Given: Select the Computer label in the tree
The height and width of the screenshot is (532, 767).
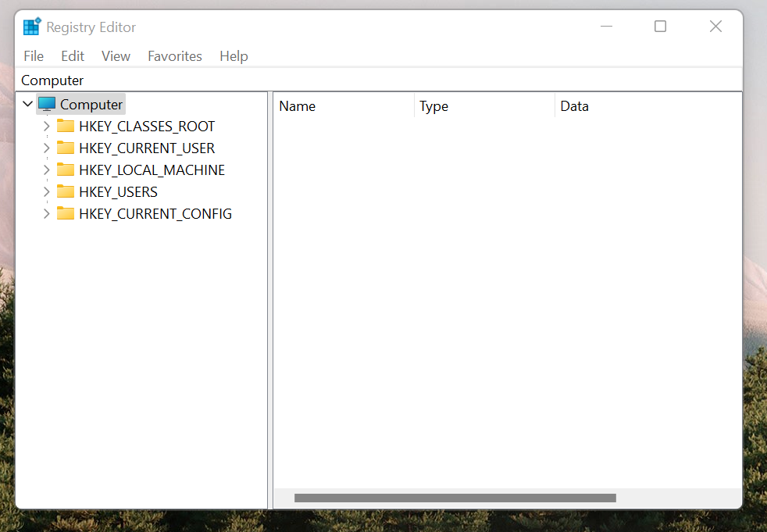Looking at the screenshot, I should [x=91, y=104].
